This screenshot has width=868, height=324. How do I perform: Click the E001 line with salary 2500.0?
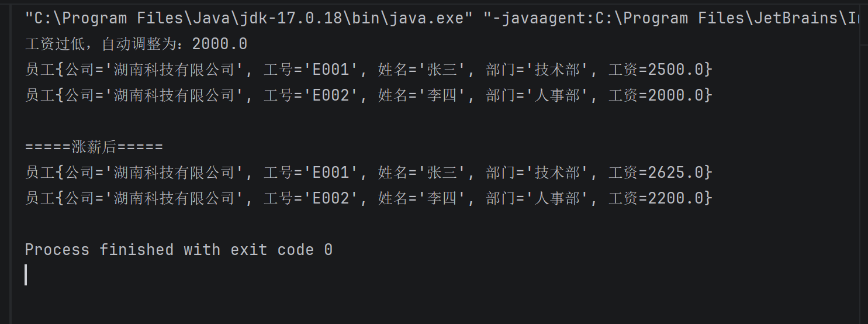(x=368, y=70)
